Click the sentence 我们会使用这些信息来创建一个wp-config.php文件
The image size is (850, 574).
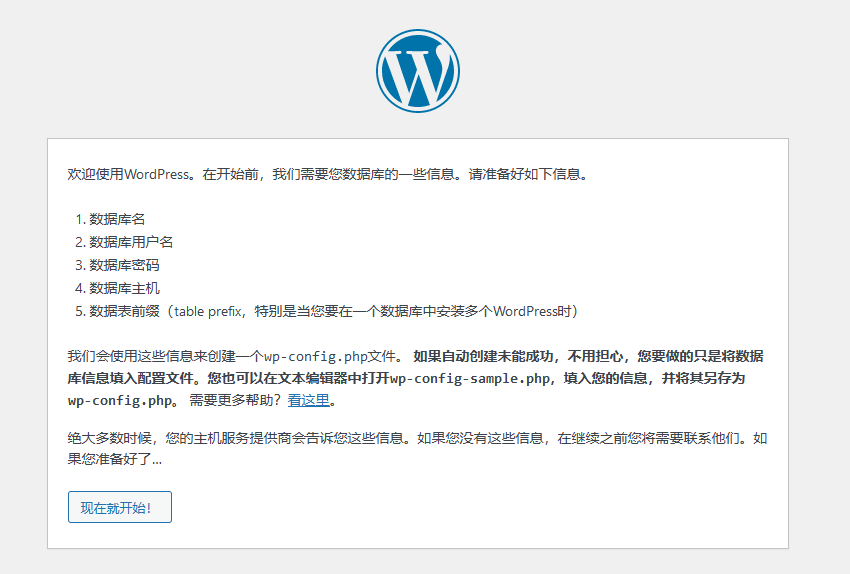(x=235, y=356)
